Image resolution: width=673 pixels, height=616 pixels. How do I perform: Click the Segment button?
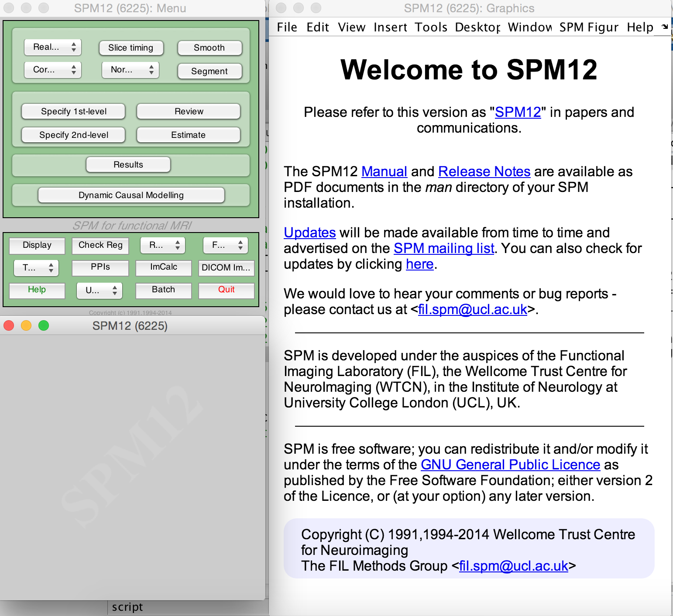209,71
